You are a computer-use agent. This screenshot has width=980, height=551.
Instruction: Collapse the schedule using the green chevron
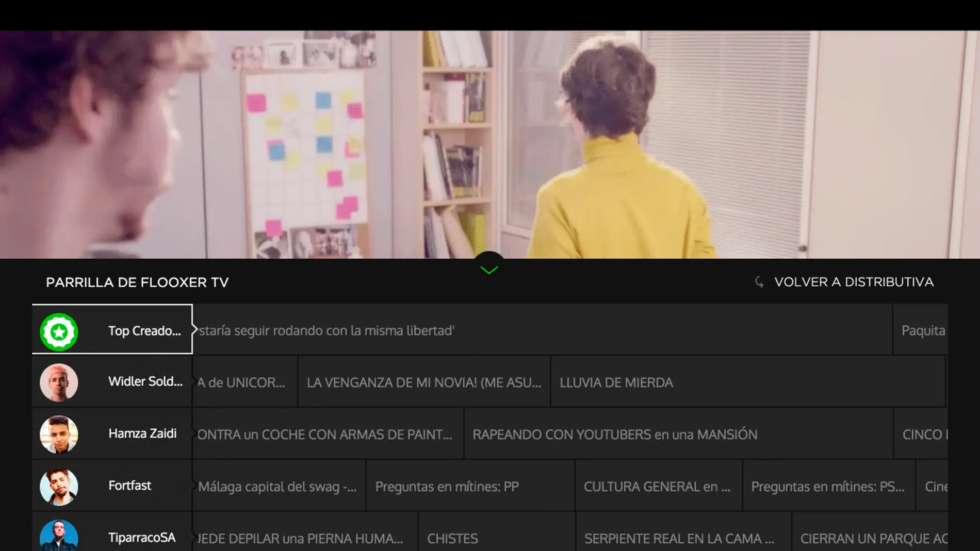point(489,270)
